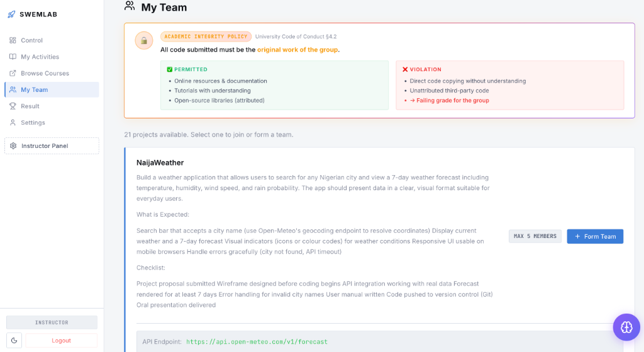This screenshot has width=644, height=352.
Task: Click the NaijaWeather project title
Action: [160, 163]
